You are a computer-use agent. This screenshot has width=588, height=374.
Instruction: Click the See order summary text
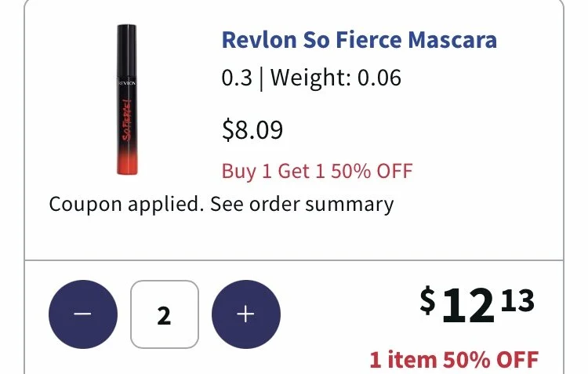click(x=302, y=205)
